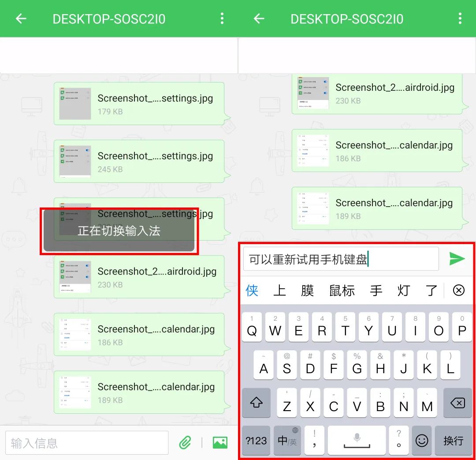Select candidate word 鼠标
476x460 pixels.
pyautogui.click(x=341, y=290)
